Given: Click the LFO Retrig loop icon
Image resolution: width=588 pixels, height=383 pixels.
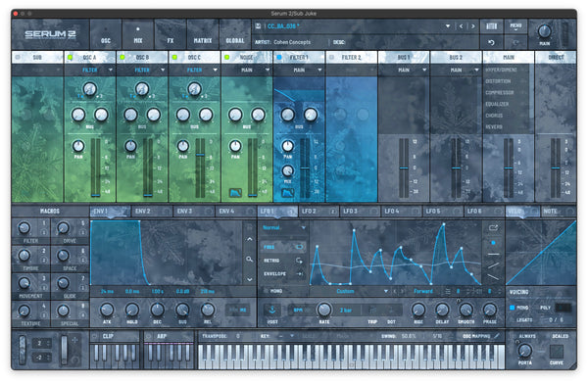Looking at the screenshot, I should (x=299, y=261).
